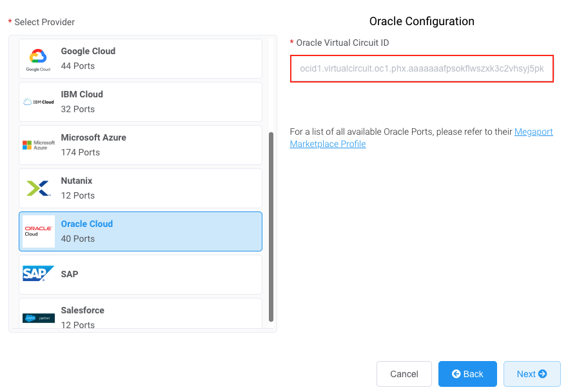Image resolution: width=568 pixels, height=392 pixels.
Task: Click the IBM Cloud logo icon
Action: tap(39, 102)
